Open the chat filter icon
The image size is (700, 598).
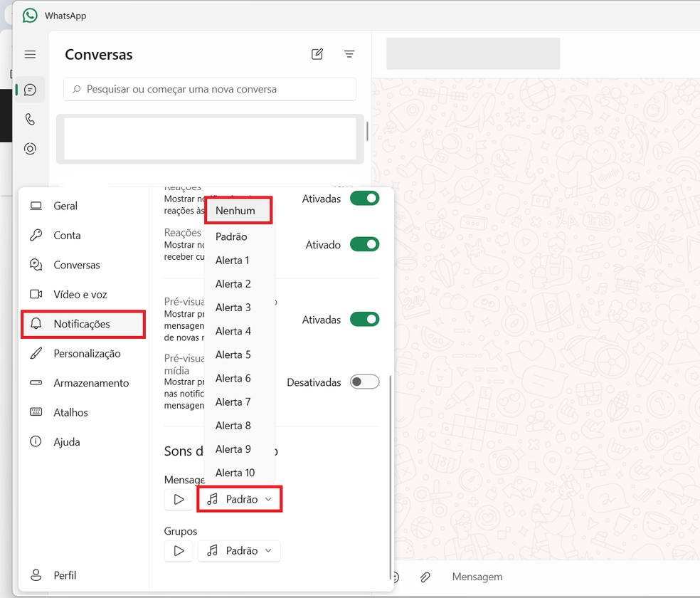point(349,55)
